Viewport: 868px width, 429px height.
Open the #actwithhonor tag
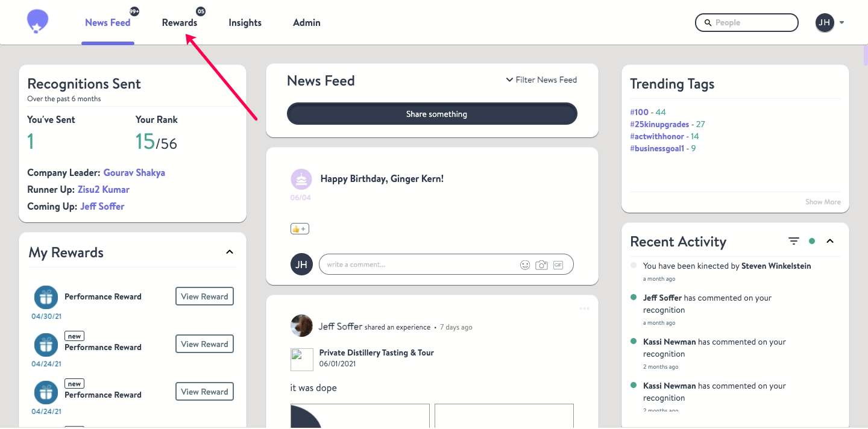coord(657,136)
